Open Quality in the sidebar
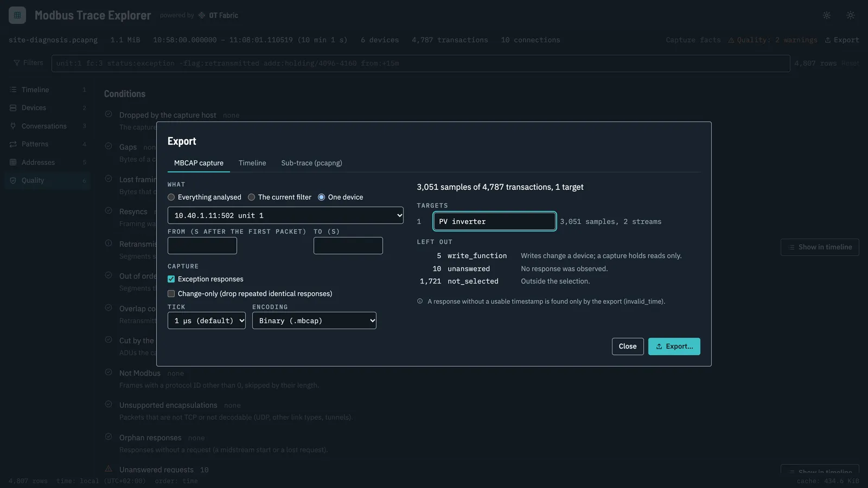This screenshot has width=868, height=488. click(x=48, y=181)
